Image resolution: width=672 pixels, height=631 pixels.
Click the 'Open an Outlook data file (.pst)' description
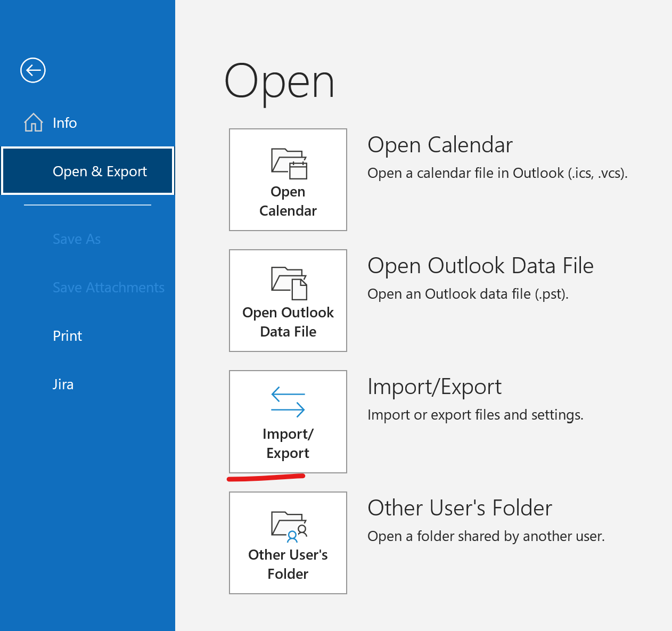[x=468, y=294]
